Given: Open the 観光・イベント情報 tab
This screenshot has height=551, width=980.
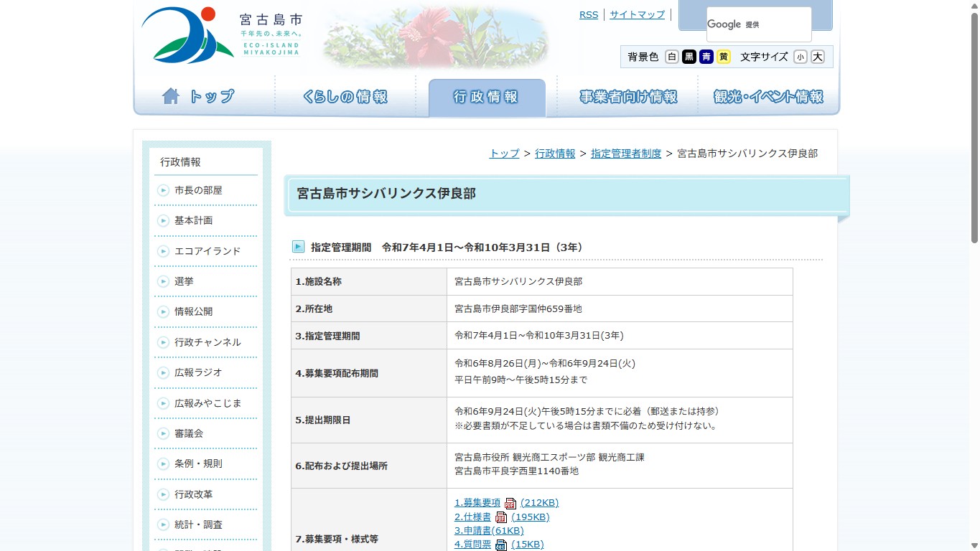Looking at the screenshot, I should (768, 96).
